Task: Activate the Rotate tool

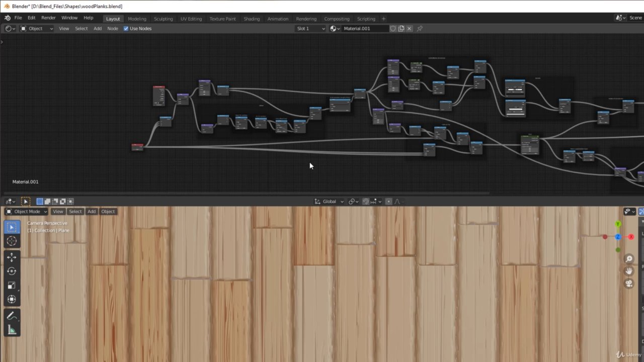Action: [12, 271]
